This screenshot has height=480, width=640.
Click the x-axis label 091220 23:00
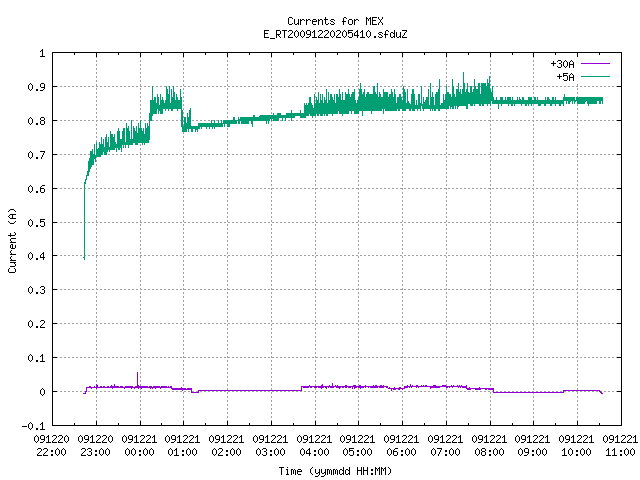96,446
